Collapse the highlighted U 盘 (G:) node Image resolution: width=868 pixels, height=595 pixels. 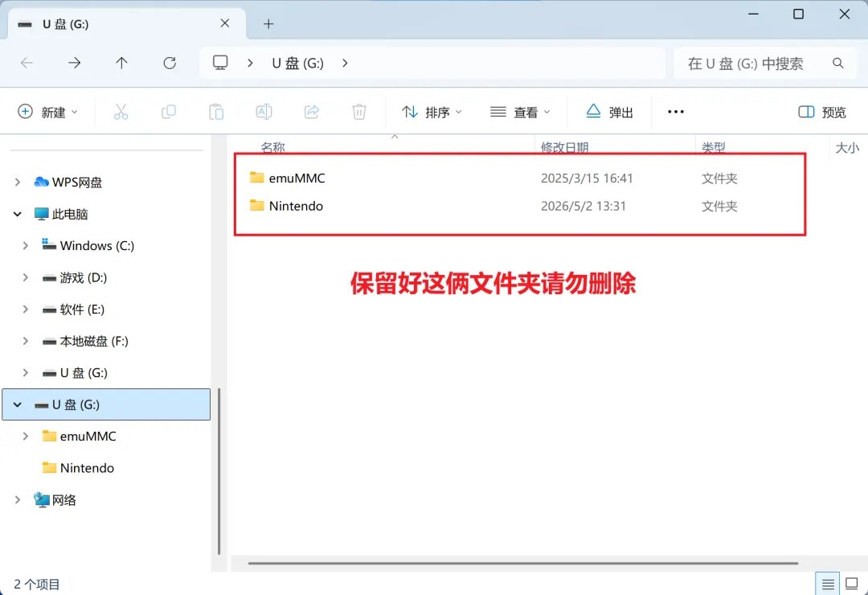[18, 404]
